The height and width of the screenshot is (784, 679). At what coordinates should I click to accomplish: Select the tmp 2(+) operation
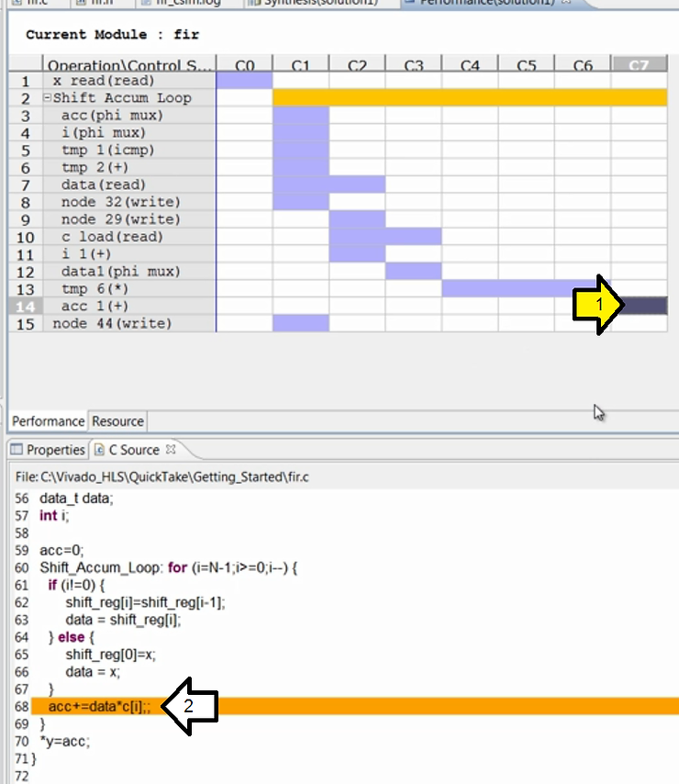tap(129, 167)
